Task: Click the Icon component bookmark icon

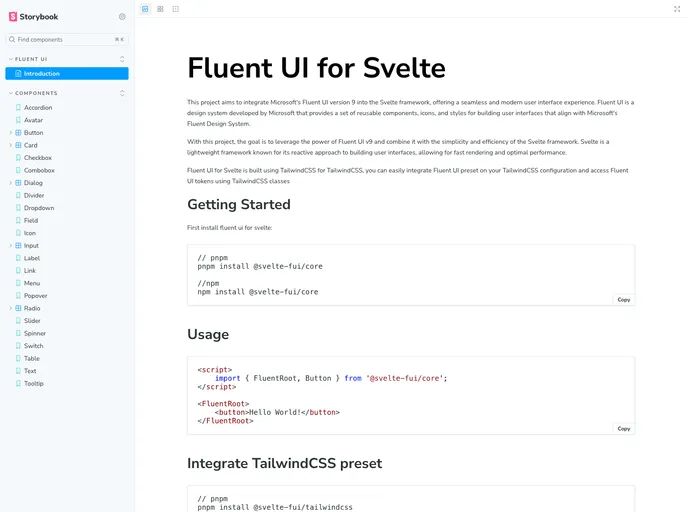Action: point(18,233)
